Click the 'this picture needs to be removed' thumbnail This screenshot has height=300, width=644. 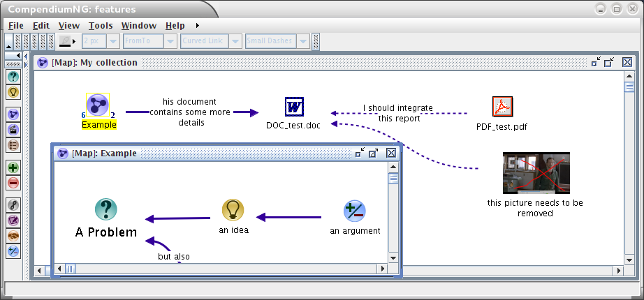536,173
